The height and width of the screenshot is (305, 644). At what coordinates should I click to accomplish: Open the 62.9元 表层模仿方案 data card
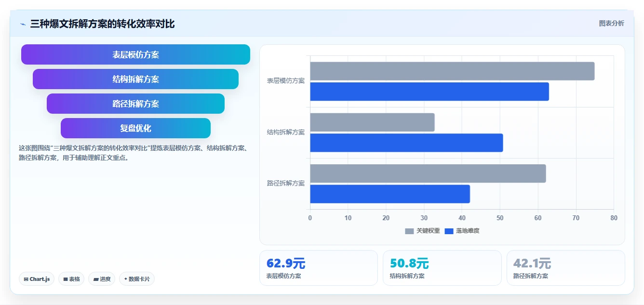319,268
